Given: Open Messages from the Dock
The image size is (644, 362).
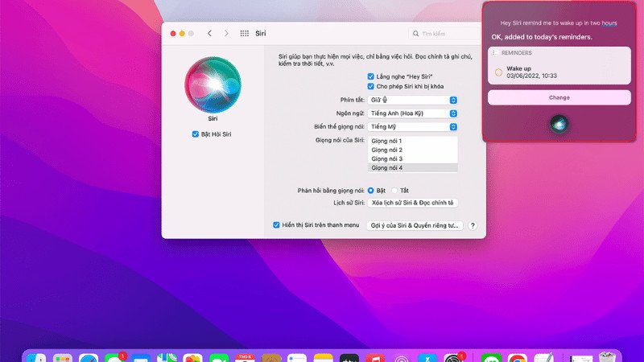Looking at the screenshot, I should coord(114,358).
